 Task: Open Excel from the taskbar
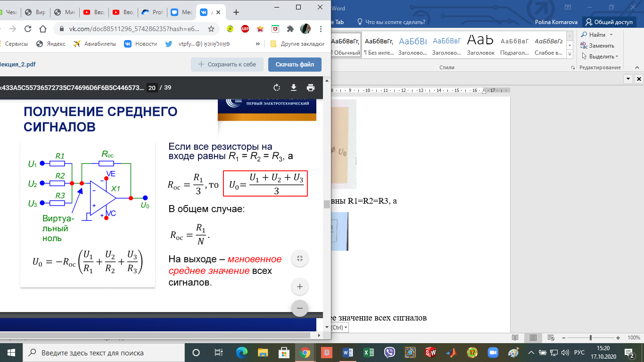pos(369,353)
